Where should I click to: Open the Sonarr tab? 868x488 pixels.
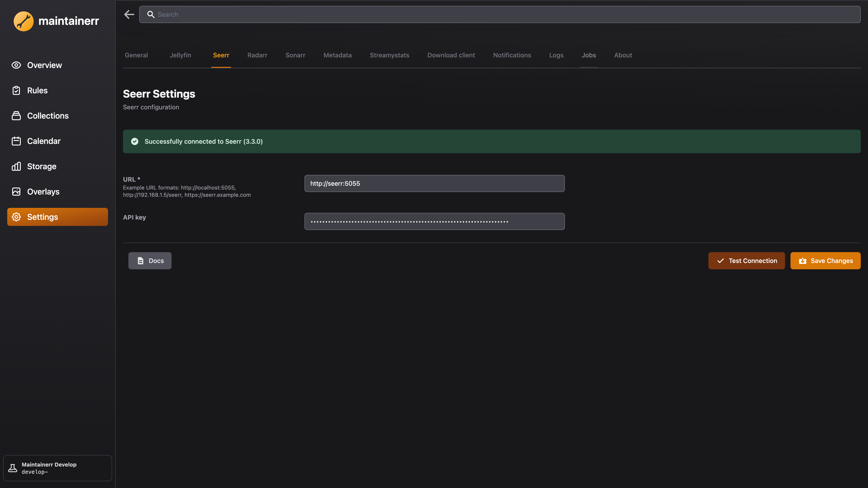pos(295,55)
